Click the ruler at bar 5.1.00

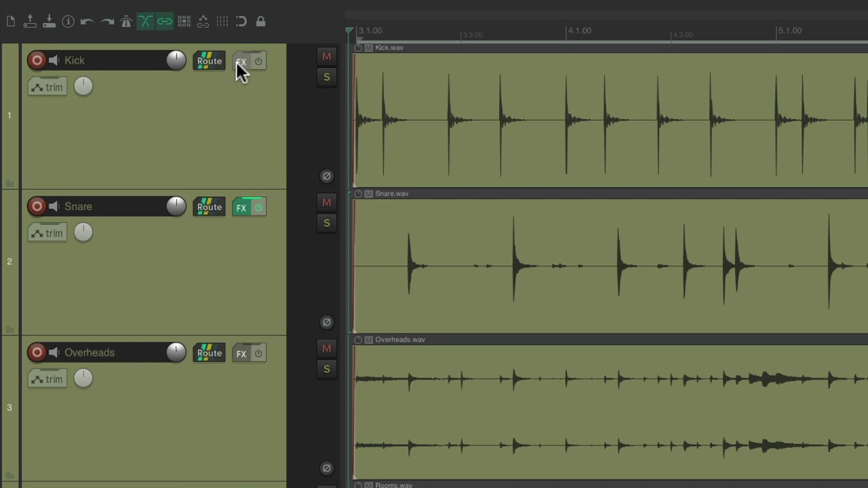tap(789, 30)
